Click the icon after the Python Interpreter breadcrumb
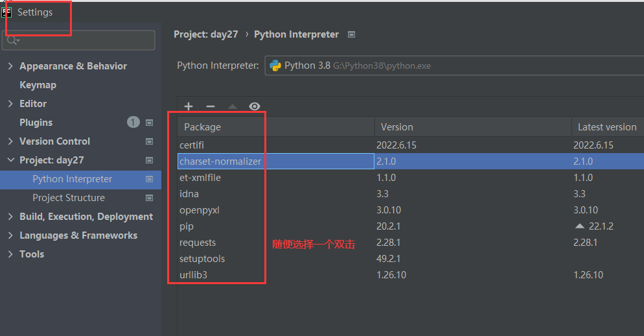This screenshot has height=336, width=644. (x=351, y=34)
